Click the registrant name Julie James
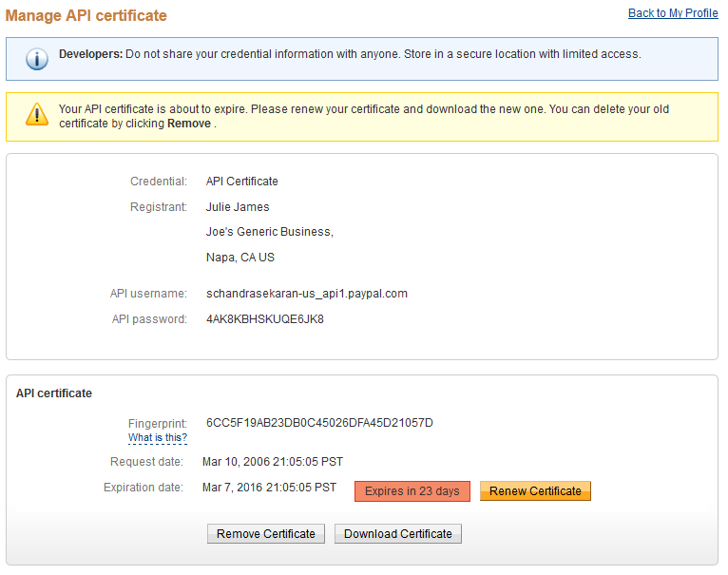This screenshot has height=575, width=728. coord(238,207)
